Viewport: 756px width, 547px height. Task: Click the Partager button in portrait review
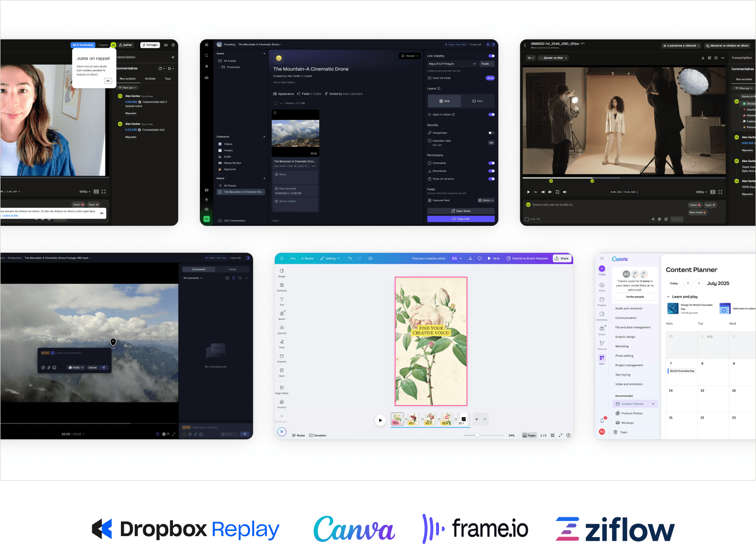(x=150, y=45)
